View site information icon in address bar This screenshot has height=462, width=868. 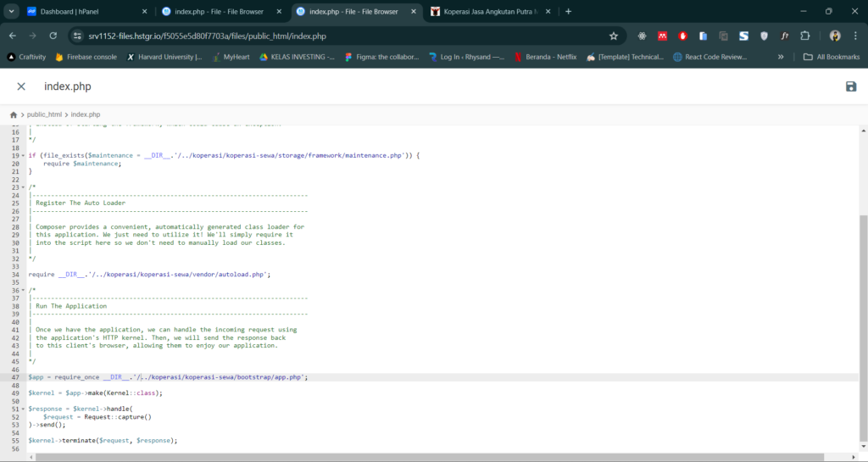(x=77, y=36)
